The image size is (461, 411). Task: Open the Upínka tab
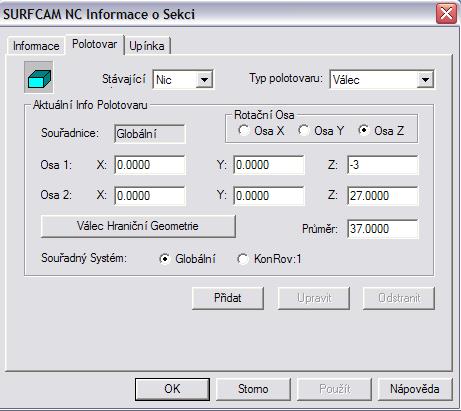147,46
